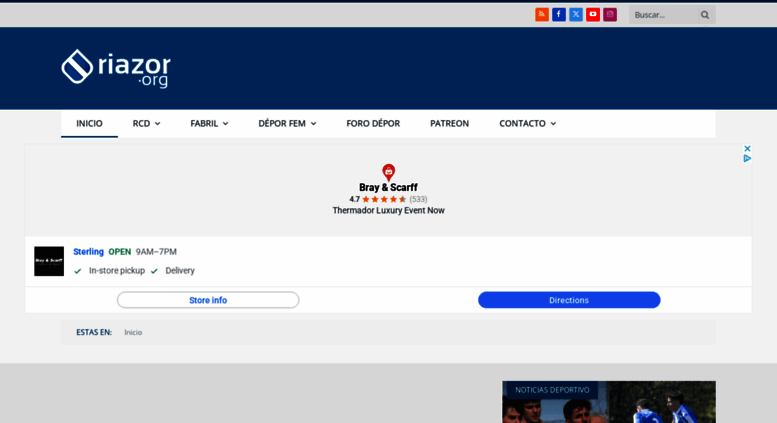
Task: Expand the RCD dropdown chevron
Action: pos(158,124)
